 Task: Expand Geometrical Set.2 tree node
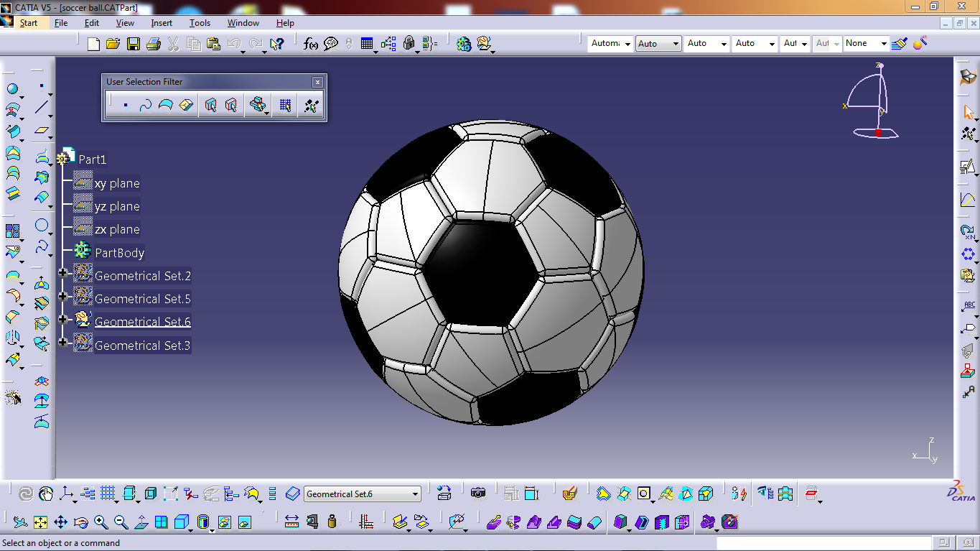tap(62, 273)
